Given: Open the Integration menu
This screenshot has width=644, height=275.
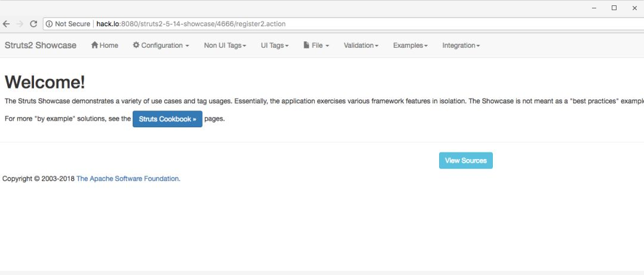Looking at the screenshot, I should coord(461,45).
